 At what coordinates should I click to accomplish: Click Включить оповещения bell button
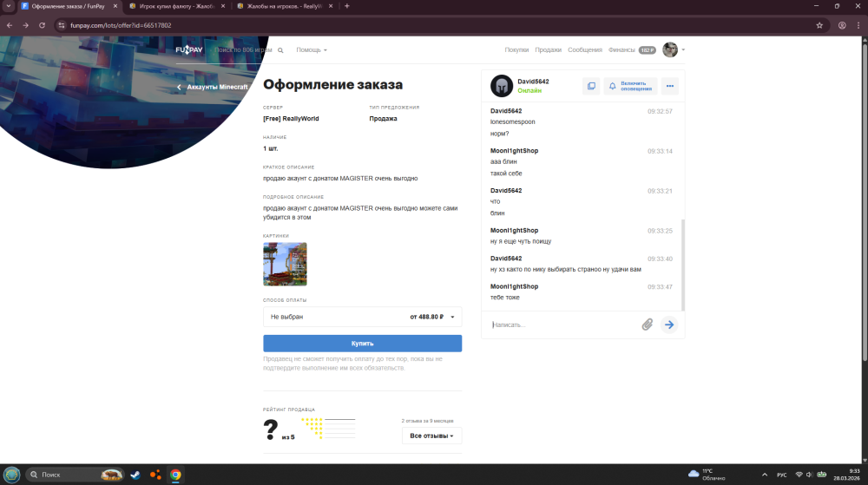point(630,86)
